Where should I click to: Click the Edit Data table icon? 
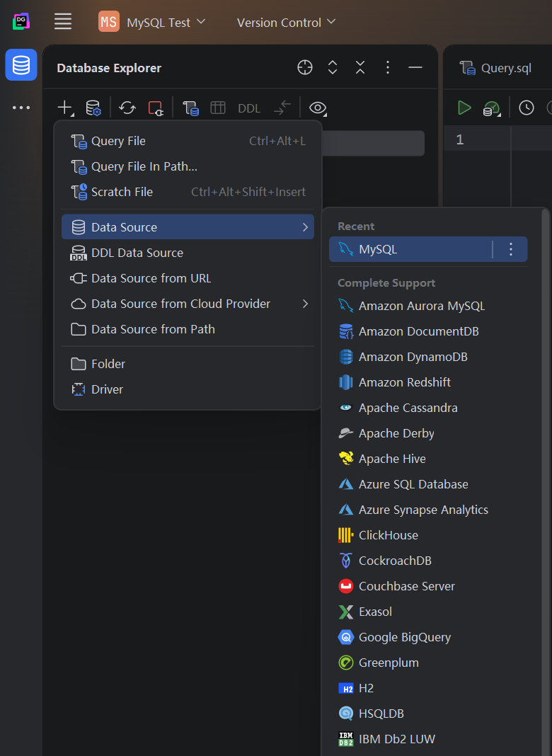pyautogui.click(x=218, y=108)
